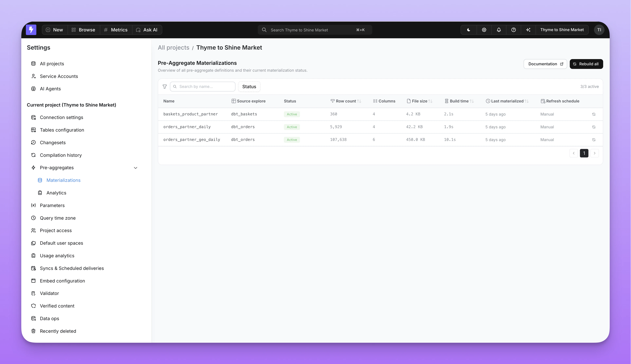The image size is (631, 364).
Task: Click the Rebuild all button
Action: (586, 64)
